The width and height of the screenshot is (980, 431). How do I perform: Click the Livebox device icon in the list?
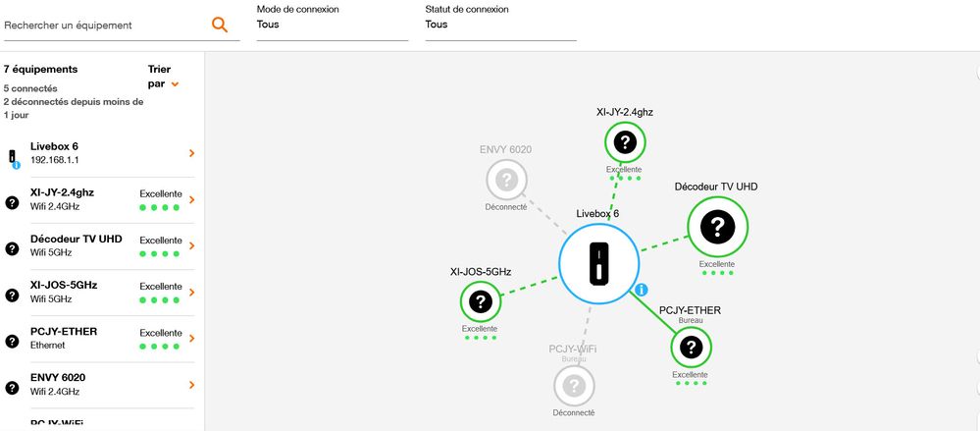[12, 156]
